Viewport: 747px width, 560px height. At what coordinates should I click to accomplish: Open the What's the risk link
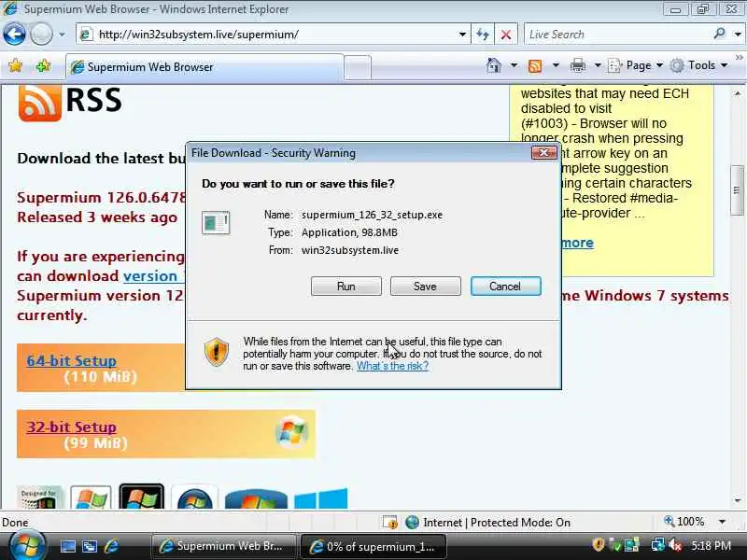392,366
